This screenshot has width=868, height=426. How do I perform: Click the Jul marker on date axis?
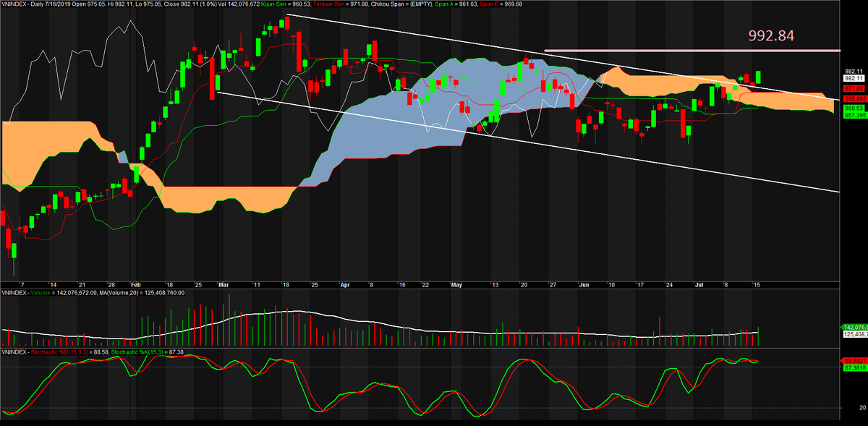697,285
